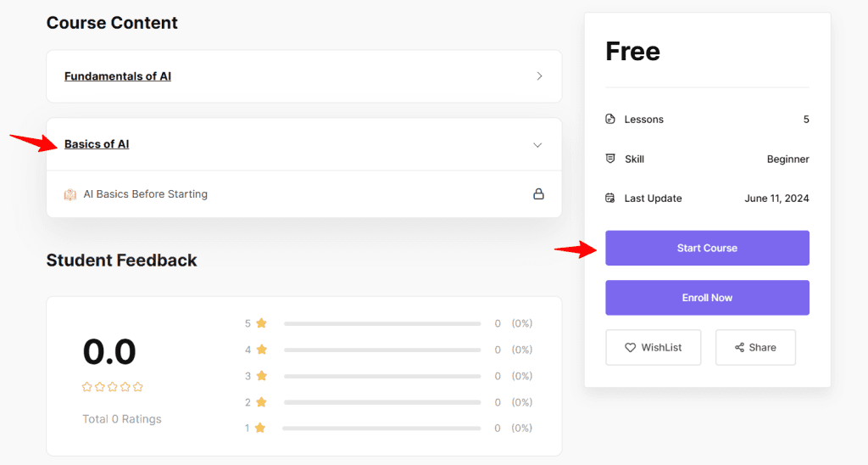Image resolution: width=868 pixels, height=465 pixels.
Task: Click the Basics of AI heading
Action: point(97,144)
